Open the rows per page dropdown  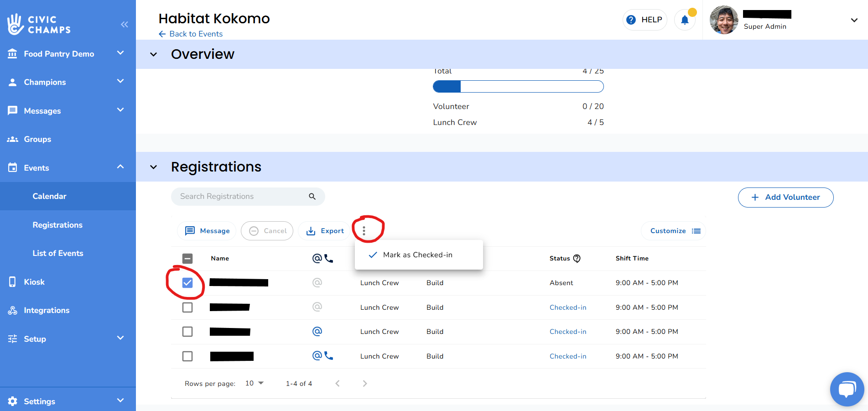pos(255,383)
